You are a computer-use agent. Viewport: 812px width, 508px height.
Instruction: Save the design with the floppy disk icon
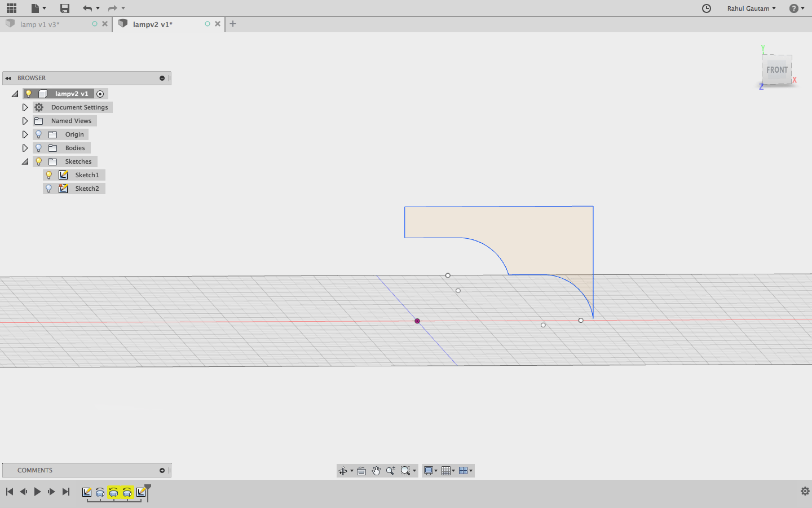click(x=65, y=8)
